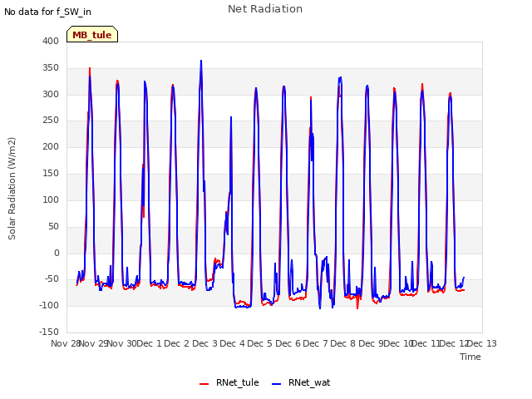Screen dimensions: 532x399
Task: Click the Dec 6 x-axis date label
Action: (x=288, y=343)
